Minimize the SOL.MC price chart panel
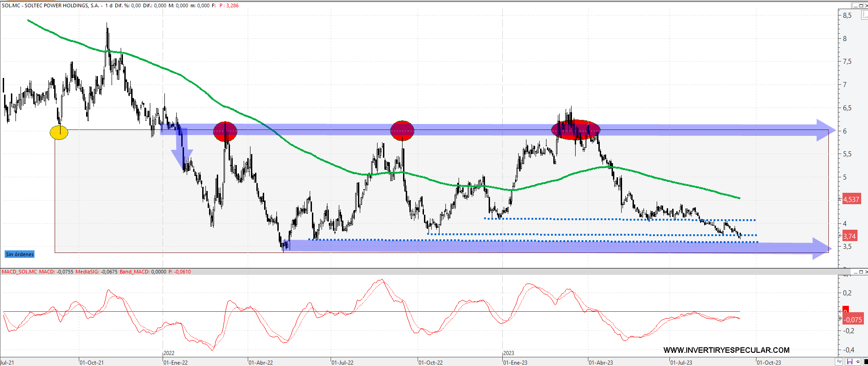 point(855,5)
